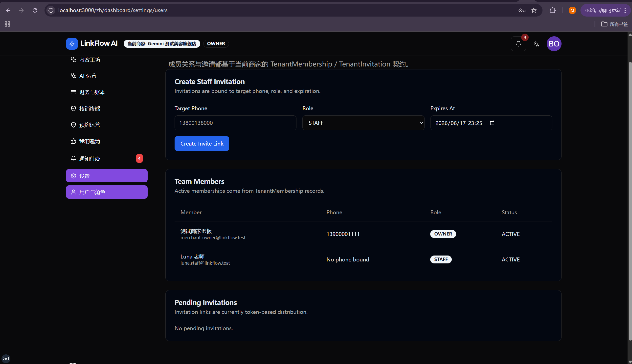Open 我的邀请 in sidebar
This screenshot has height=364, width=632.
tap(107, 141)
